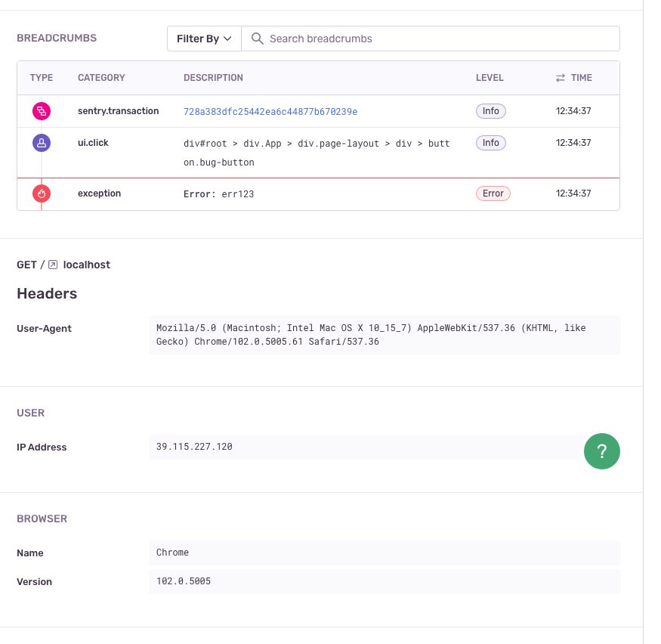Click the external link icon beside localhost
The width and height of the screenshot is (661, 644).
click(53, 265)
